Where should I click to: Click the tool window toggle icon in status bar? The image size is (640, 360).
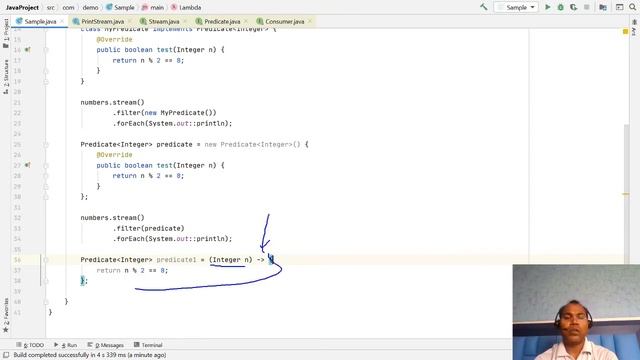click(6, 355)
